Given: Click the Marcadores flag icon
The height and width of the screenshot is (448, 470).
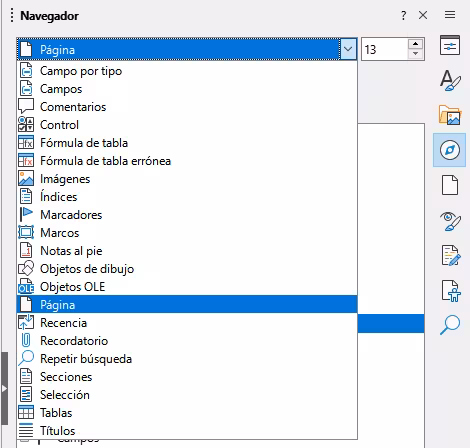Looking at the screenshot, I should coord(26,214).
